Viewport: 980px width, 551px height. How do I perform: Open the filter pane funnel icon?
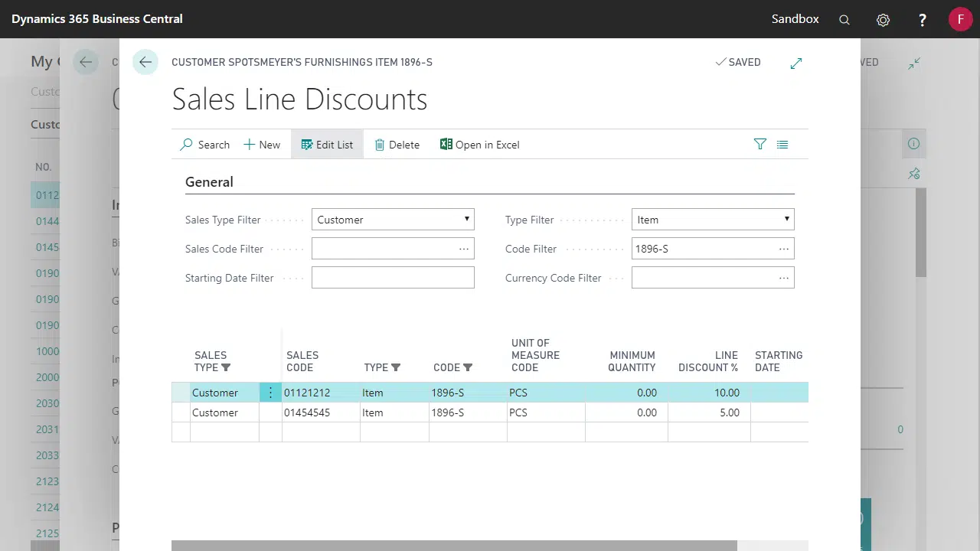(x=759, y=144)
